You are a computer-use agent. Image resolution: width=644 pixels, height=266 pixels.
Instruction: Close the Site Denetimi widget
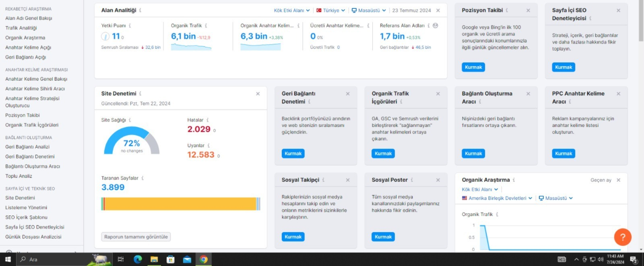258,94
